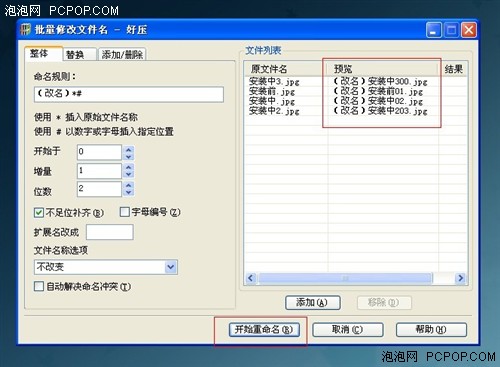The width and height of the screenshot is (500, 367).
Task: Switch to the 替换 tab
Action: click(80, 54)
